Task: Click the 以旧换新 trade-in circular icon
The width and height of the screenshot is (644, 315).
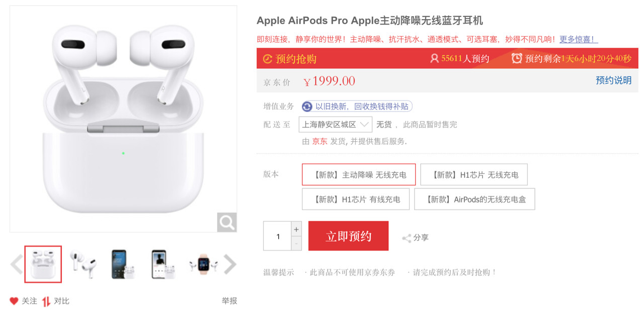Action: pos(306,106)
